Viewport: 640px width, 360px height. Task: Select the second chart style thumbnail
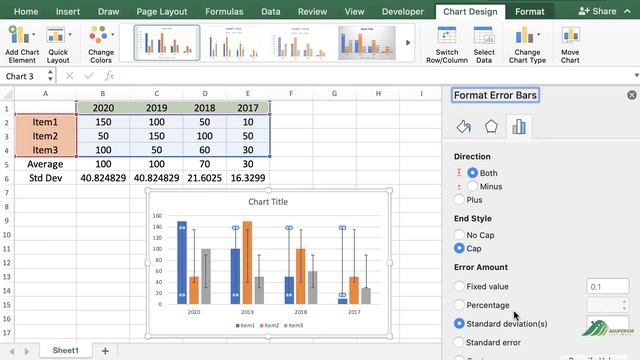coord(233,43)
